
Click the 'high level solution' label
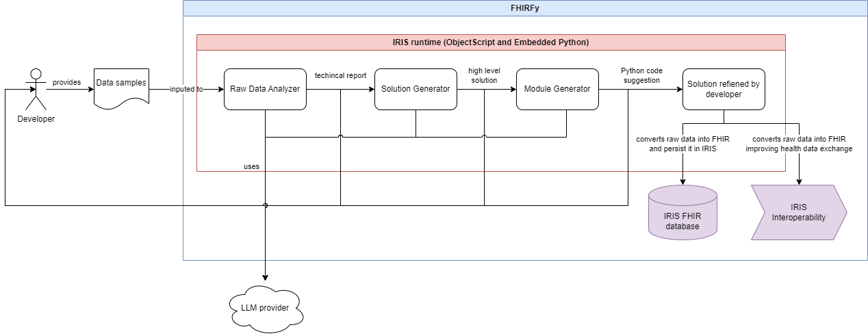tap(484, 75)
